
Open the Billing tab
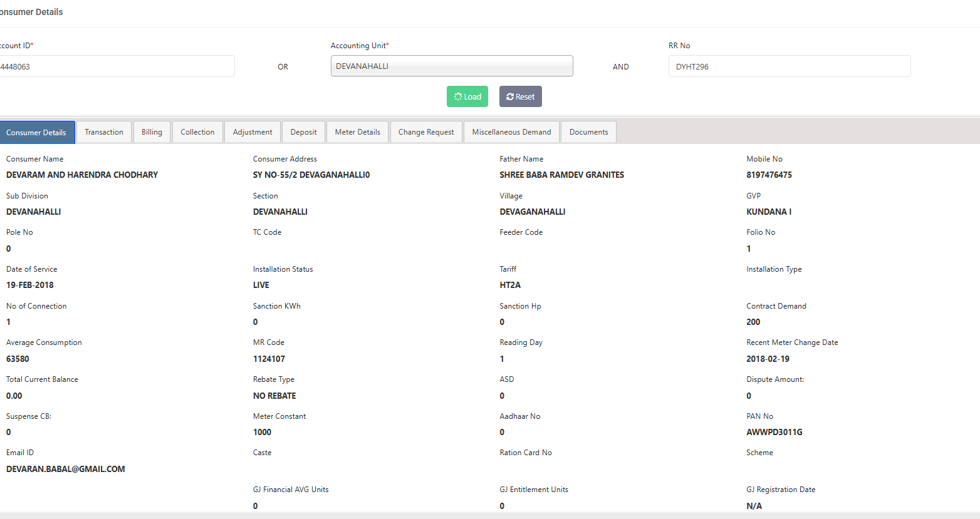click(152, 132)
